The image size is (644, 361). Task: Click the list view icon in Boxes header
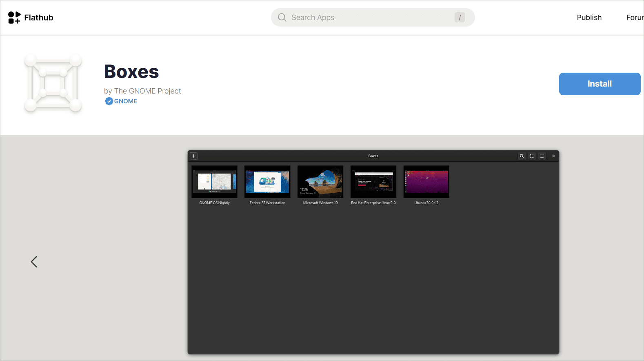pos(532,156)
